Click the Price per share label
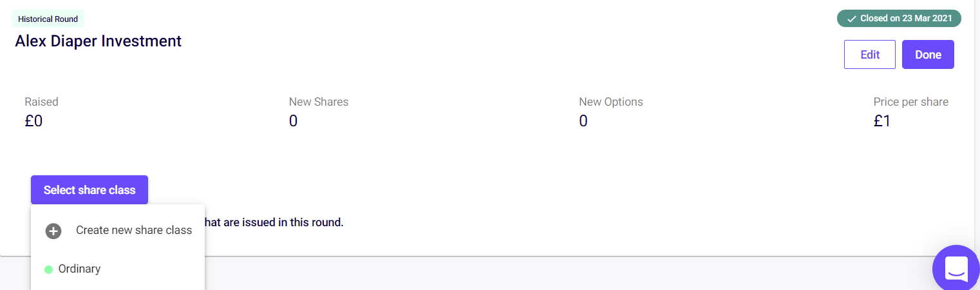This screenshot has width=980, height=290. [910, 102]
